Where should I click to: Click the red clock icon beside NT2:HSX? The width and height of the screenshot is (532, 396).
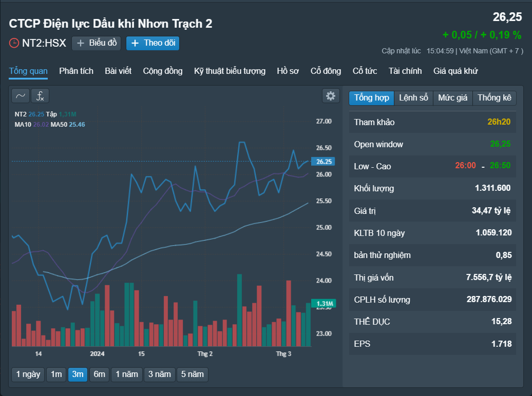[x=14, y=43]
